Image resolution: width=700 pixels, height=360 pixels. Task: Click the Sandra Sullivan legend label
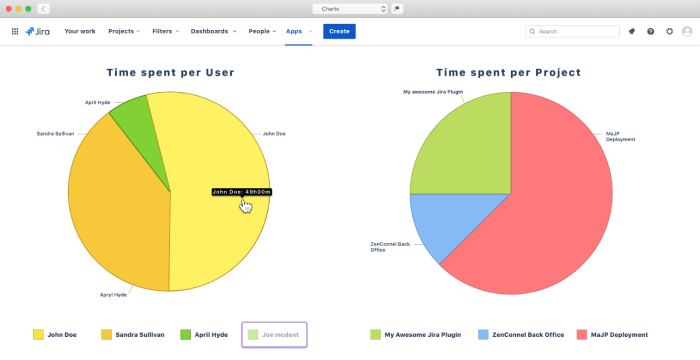click(x=140, y=335)
